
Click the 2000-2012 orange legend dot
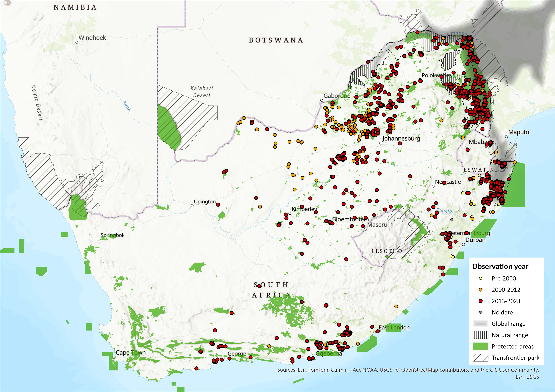pos(480,290)
